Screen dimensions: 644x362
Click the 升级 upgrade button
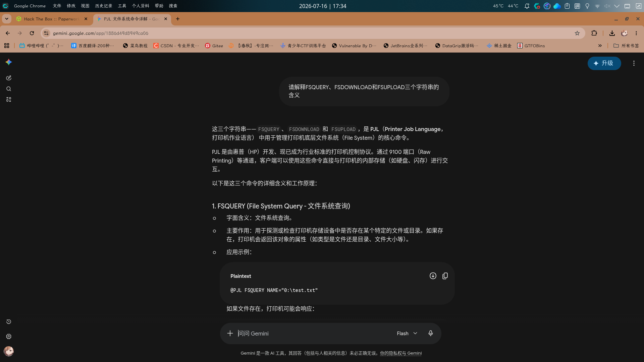click(x=604, y=63)
